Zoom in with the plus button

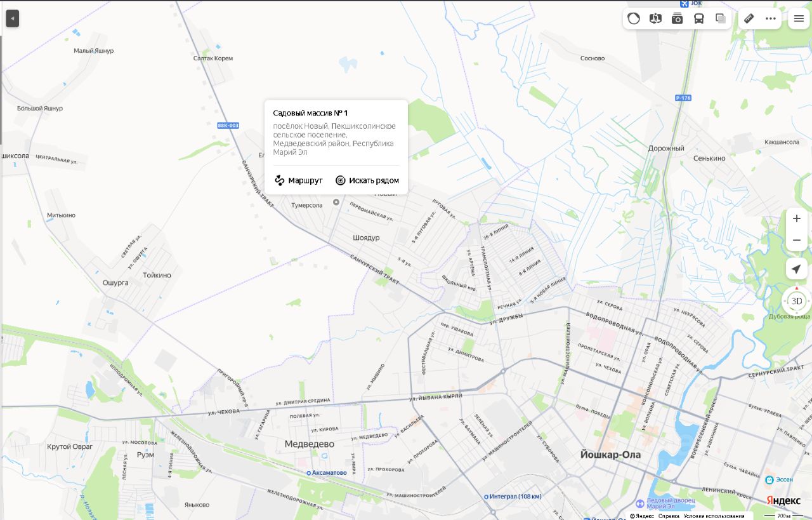[797, 218]
